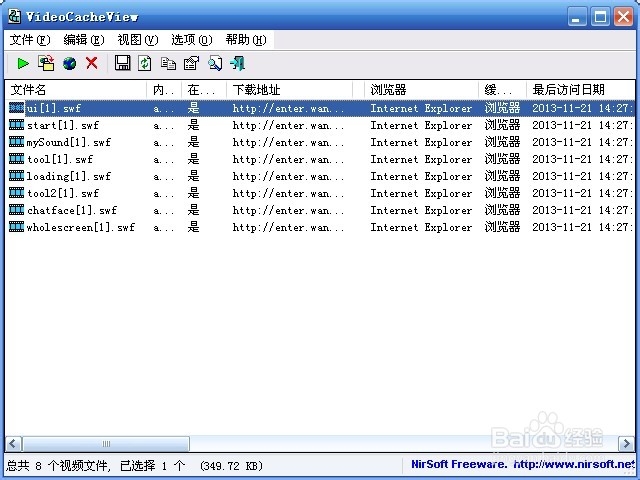Click the film icon beside ui[1].swf
The height and width of the screenshot is (480, 640).
coord(17,108)
